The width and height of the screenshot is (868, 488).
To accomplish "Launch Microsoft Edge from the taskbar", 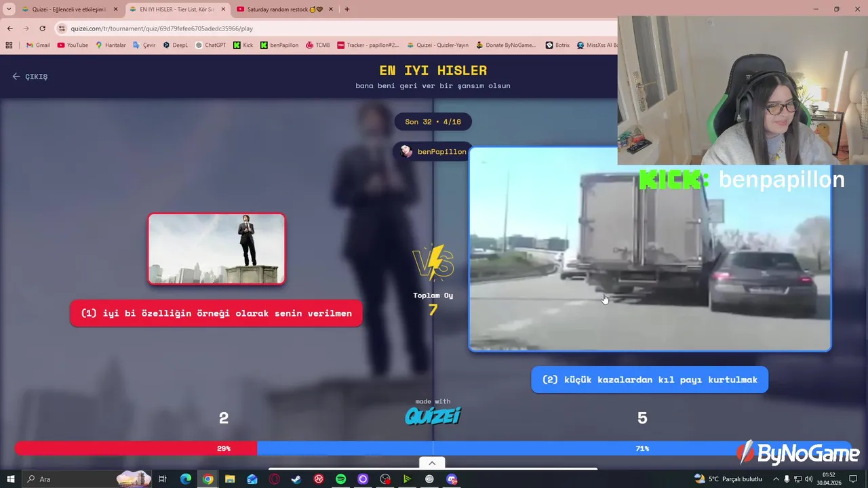I will (186, 479).
